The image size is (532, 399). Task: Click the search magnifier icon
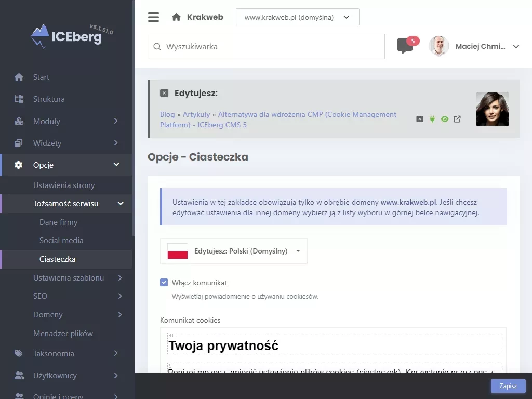pyautogui.click(x=157, y=46)
